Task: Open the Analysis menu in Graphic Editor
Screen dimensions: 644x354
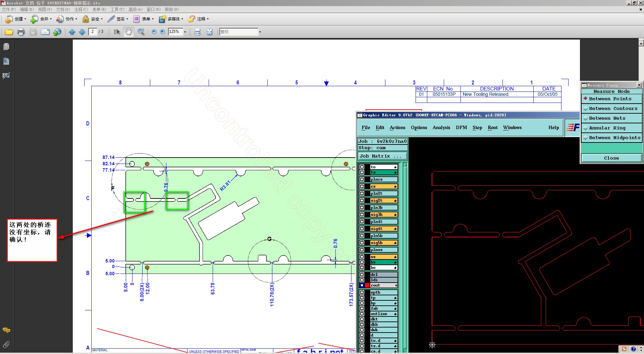Action: coord(441,128)
